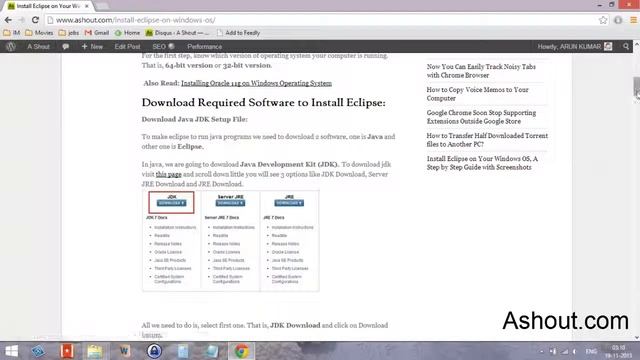Image resolution: width=640 pixels, height=360 pixels.
Task: Open 'How to Transfer Half Downloaded Torrent' article
Action: coord(487,140)
